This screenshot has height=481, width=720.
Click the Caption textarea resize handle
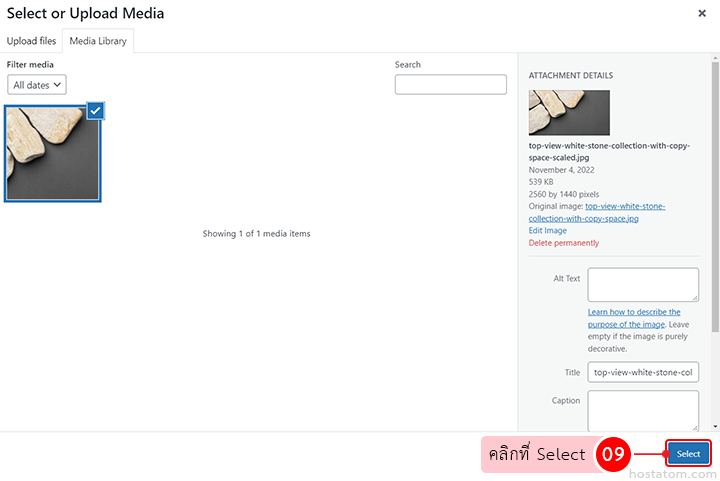(x=694, y=427)
